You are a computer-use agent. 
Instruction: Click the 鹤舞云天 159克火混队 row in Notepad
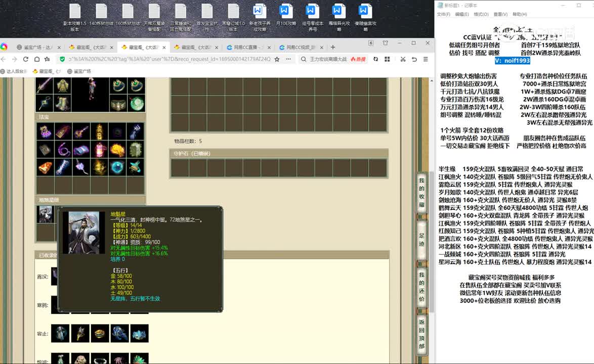pyautogui.click(x=514, y=208)
